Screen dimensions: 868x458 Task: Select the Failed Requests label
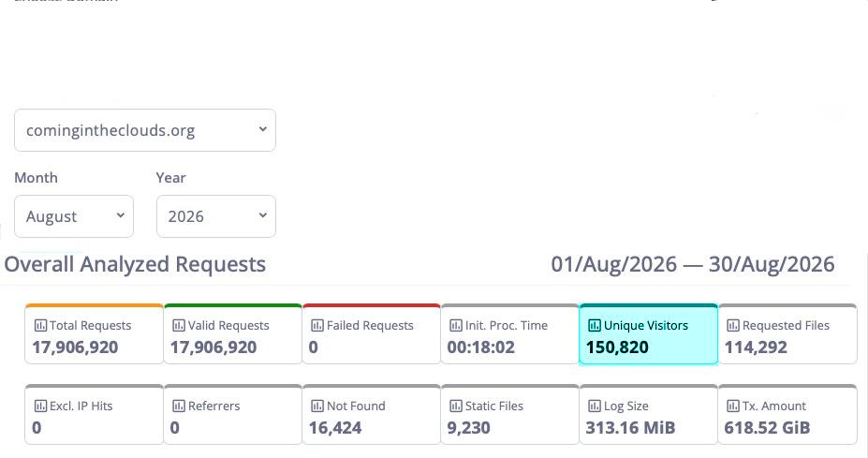tap(370, 326)
